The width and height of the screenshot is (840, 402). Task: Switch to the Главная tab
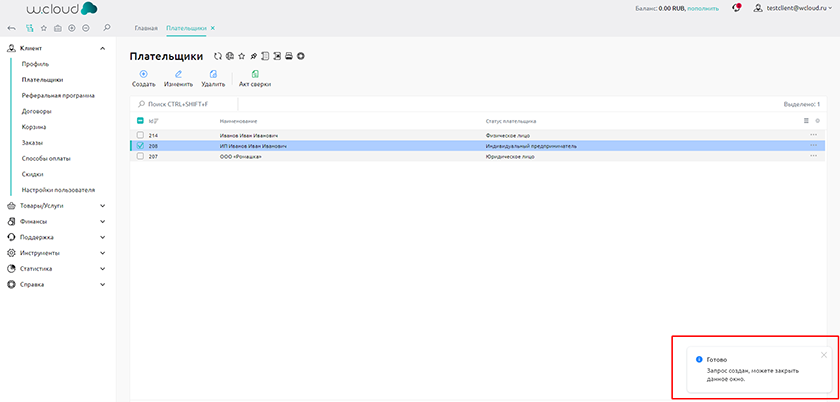146,28
